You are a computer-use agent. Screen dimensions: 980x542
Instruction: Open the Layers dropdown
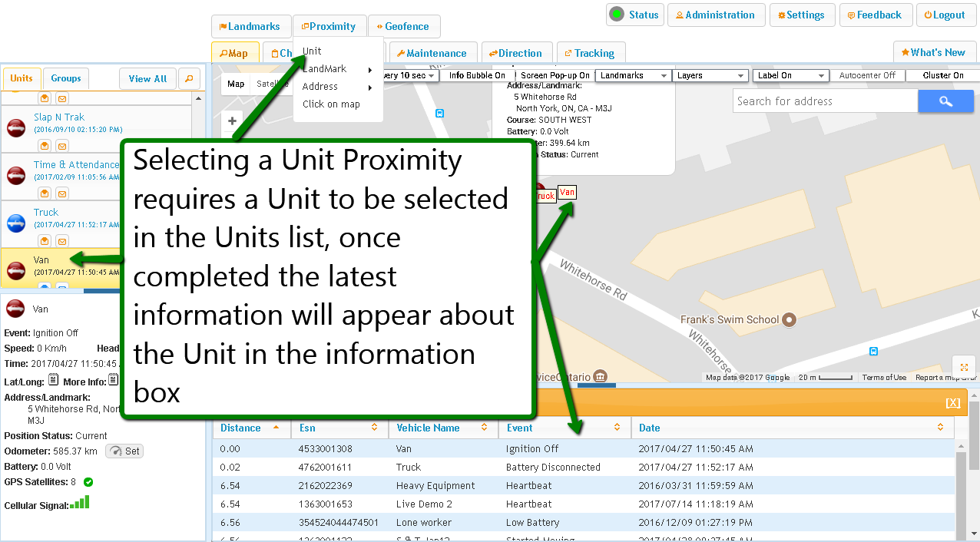[x=710, y=75]
